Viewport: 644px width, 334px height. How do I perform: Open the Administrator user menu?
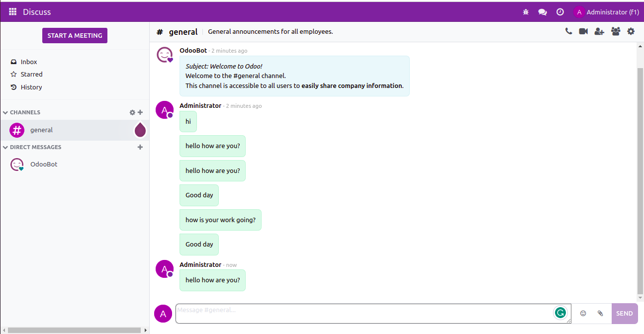click(x=606, y=12)
